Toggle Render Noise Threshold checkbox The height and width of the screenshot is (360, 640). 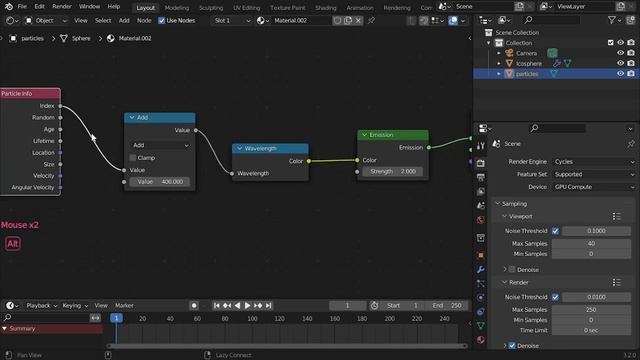555,297
